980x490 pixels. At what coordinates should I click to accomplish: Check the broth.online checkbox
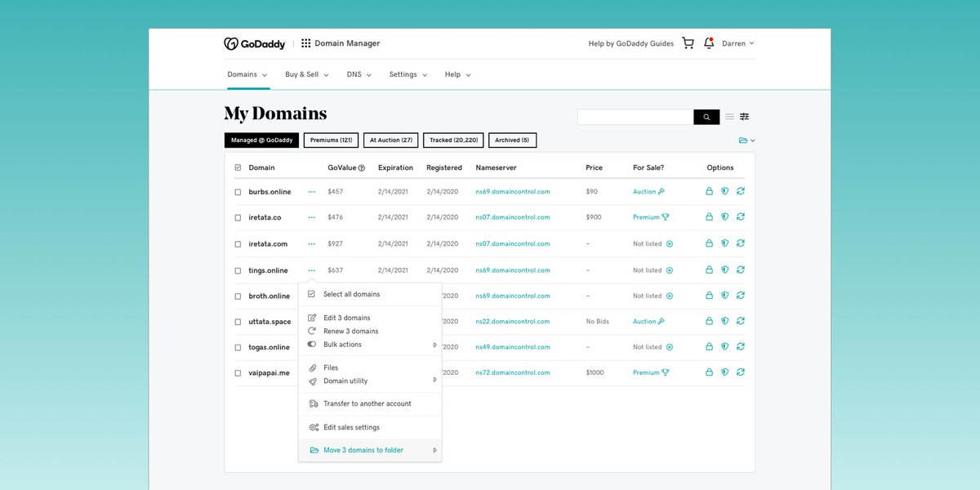coord(238,296)
